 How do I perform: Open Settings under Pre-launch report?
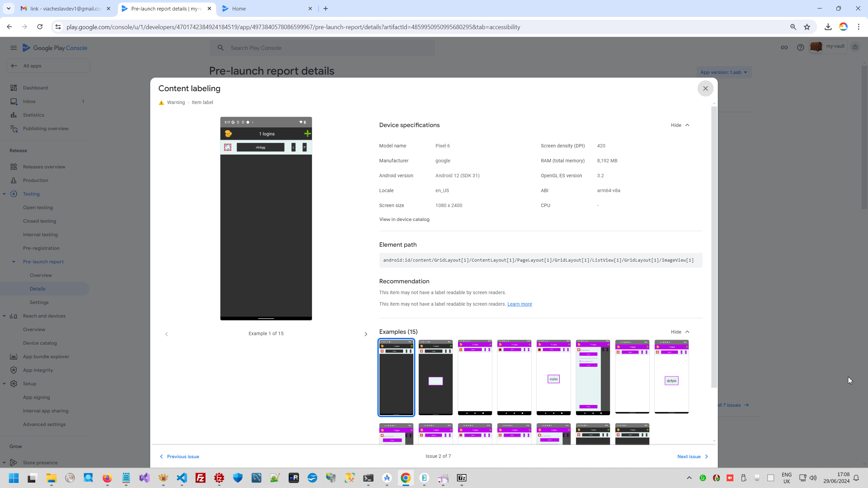coord(39,302)
